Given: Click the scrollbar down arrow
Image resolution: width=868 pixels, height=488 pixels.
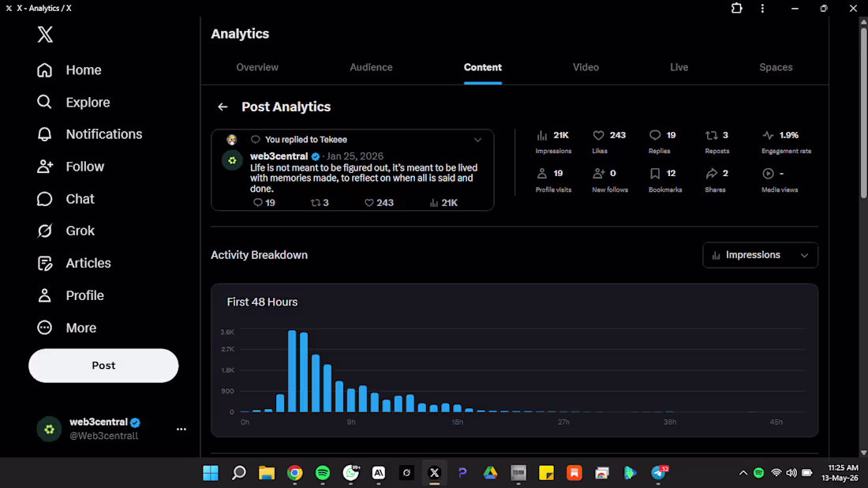Looking at the screenshot, I should [863, 452].
